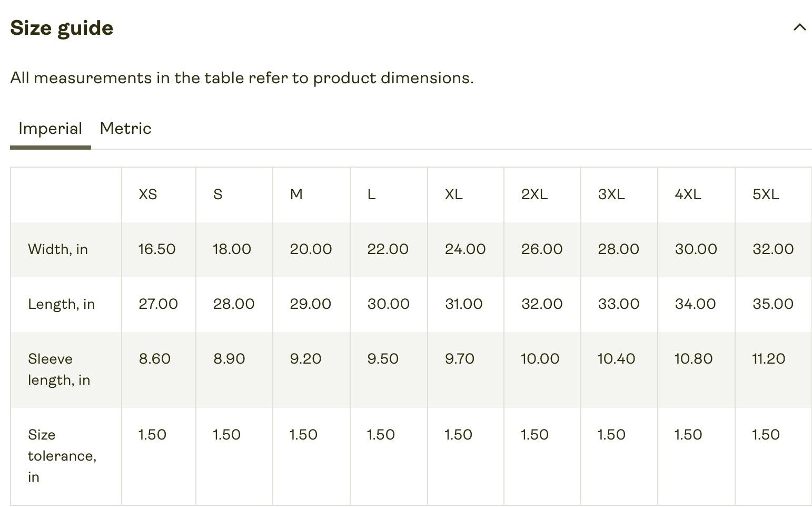Collapse the Size guide chevron
This screenshot has width=812, height=507.
(x=799, y=27)
